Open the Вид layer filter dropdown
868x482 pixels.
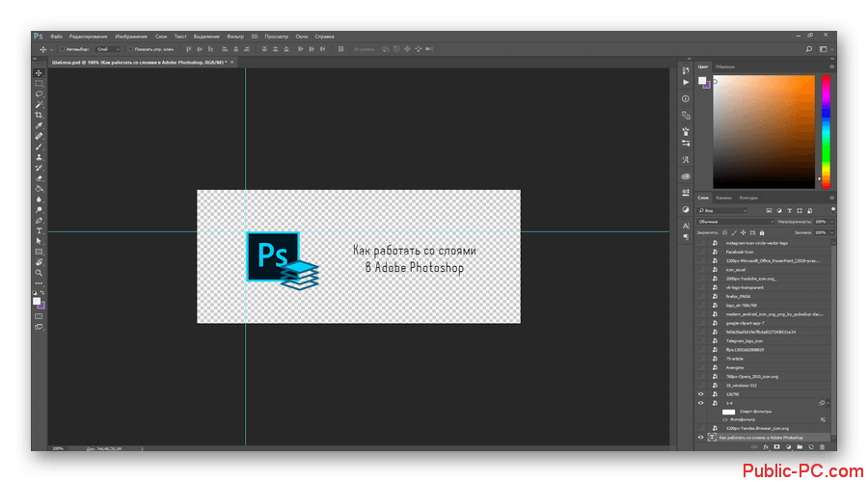pyautogui.click(x=722, y=211)
